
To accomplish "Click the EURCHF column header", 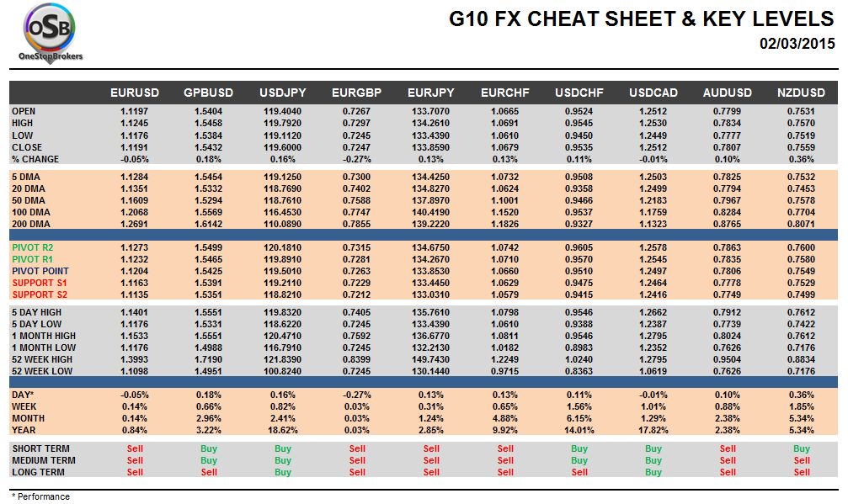I will click(x=505, y=92).
